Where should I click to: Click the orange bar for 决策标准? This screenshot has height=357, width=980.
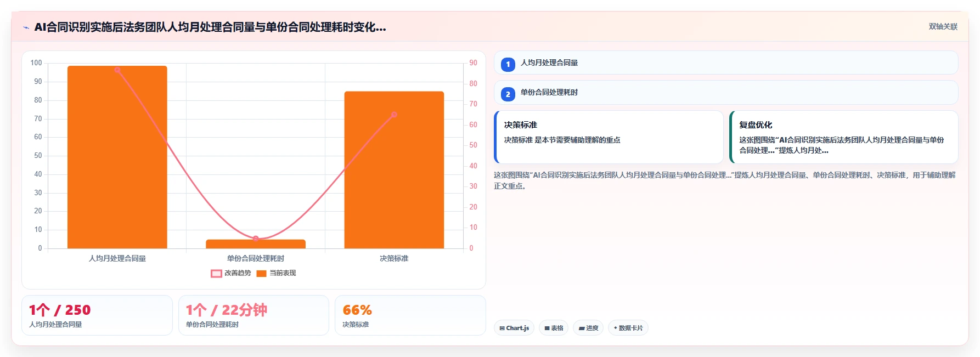click(x=394, y=170)
